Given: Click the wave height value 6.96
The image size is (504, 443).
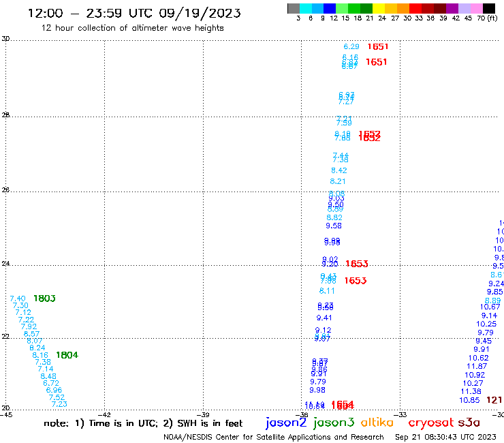Looking at the screenshot, I should tap(54, 390).
